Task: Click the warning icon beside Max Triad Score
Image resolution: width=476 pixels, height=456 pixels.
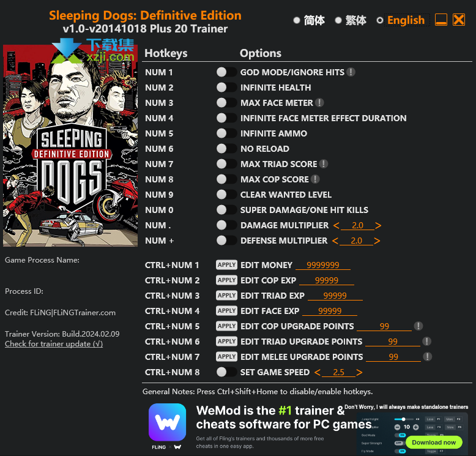Action: pos(323,164)
